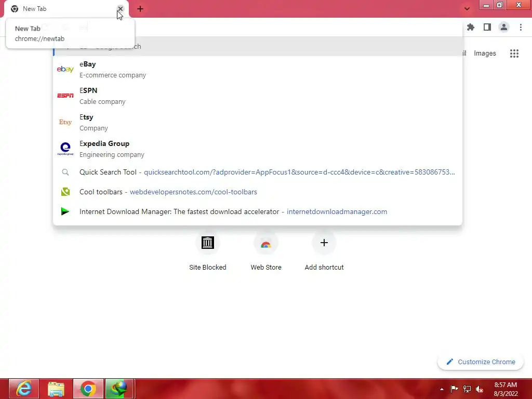Open a new tab with plus button
Image resolution: width=532 pixels, height=399 pixels.
pyautogui.click(x=140, y=9)
